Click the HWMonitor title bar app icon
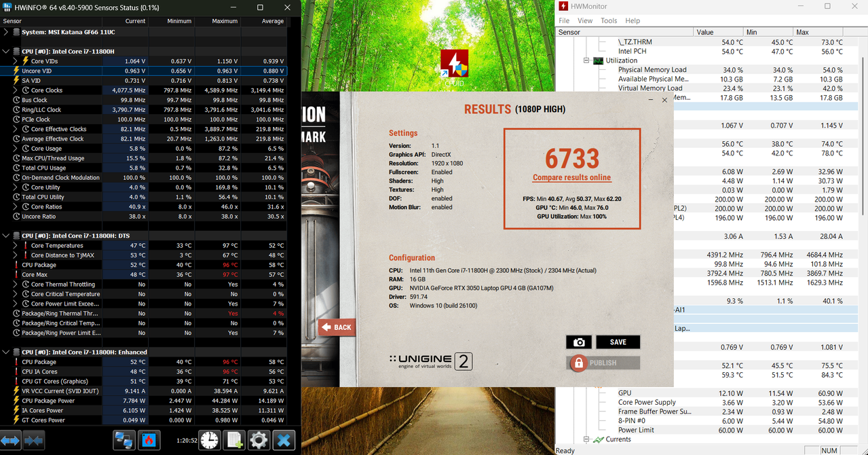868x455 pixels. tap(563, 6)
